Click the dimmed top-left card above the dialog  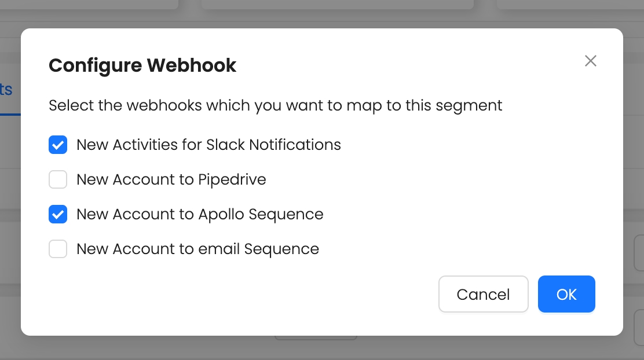(x=87, y=3)
